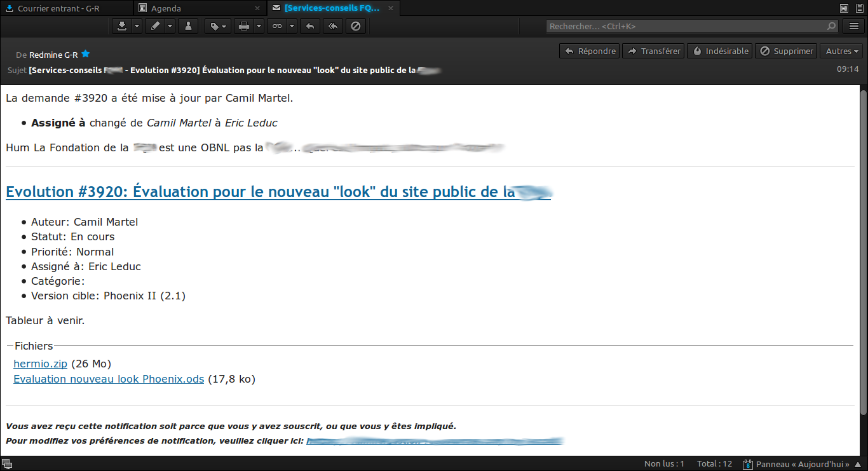The image size is (868, 471).
Task: Click the get messages download icon
Action: [x=121, y=26]
